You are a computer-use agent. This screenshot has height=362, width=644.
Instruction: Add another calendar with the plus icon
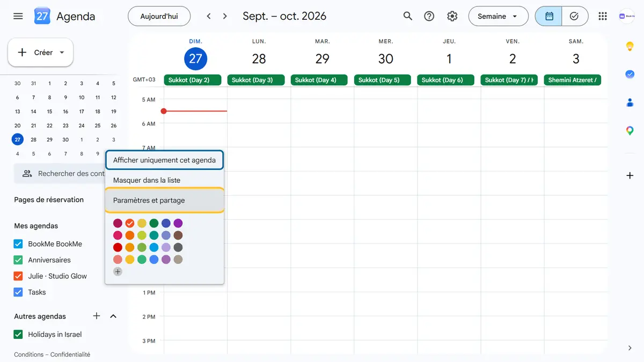[x=97, y=316]
